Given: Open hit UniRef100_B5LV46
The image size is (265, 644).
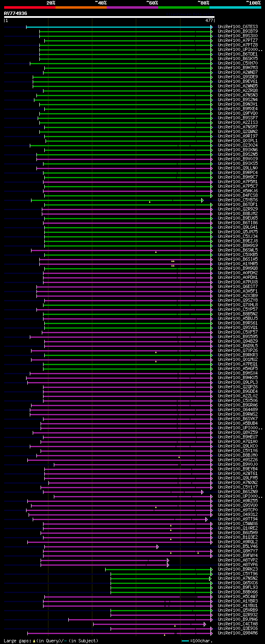Looking at the screenshot, I should point(237,547).
